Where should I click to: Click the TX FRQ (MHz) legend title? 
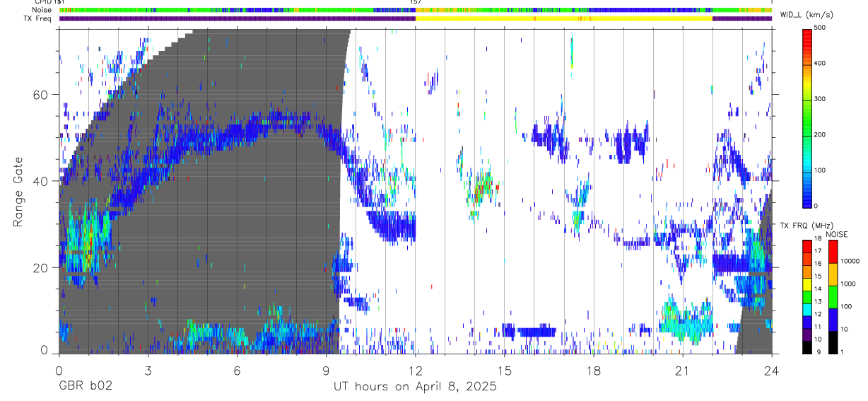(806, 226)
